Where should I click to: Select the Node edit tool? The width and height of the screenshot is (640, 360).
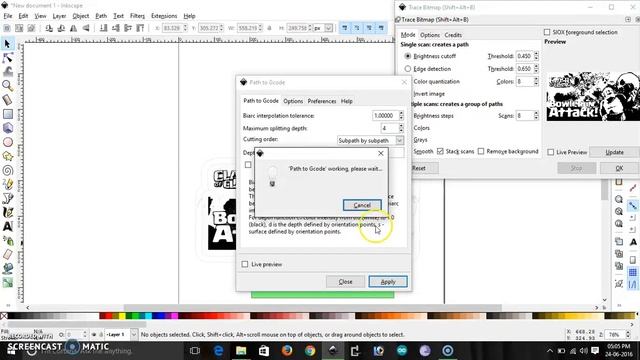(x=7, y=58)
